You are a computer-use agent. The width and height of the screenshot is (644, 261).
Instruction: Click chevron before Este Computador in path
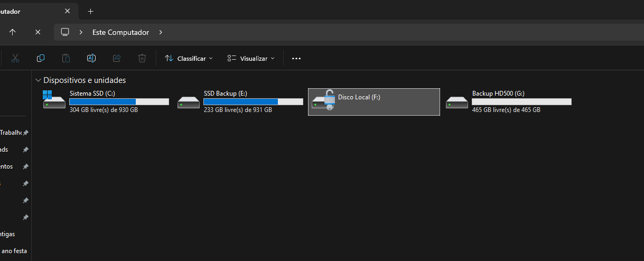point(81,32)
